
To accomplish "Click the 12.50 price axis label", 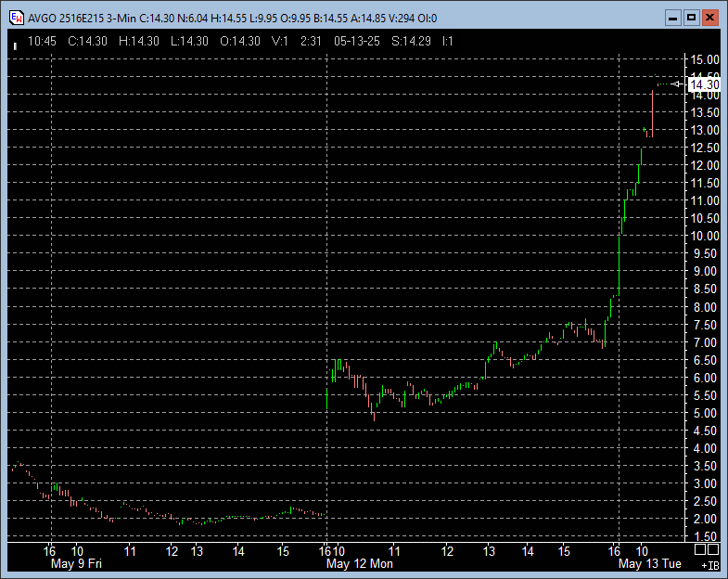I will point(705,148).
